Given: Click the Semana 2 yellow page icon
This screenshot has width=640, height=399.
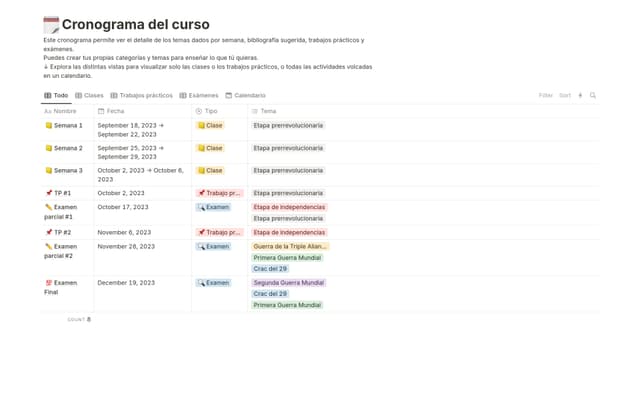Looking at the screenshot, I should click(x=49, y=148).
